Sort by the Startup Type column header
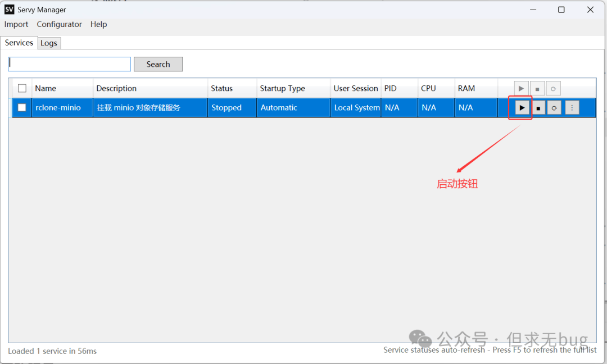Screen dimensions: 607x364 [x=282, y=88]
